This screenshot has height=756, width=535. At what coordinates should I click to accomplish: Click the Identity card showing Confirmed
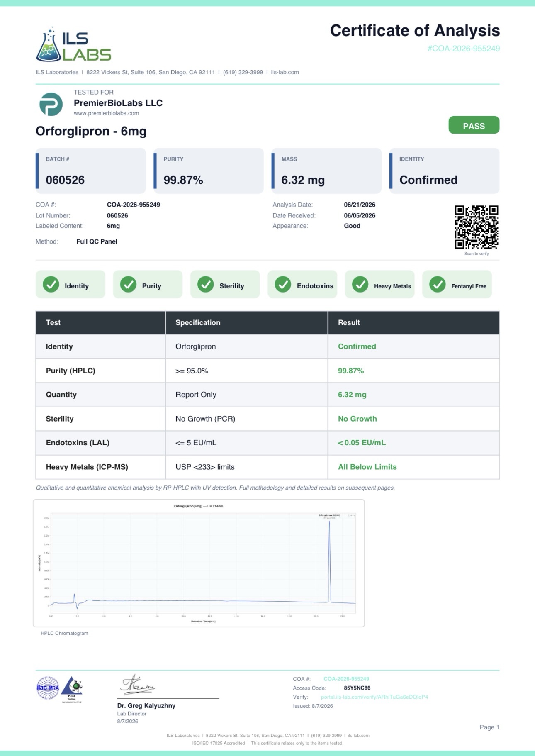(444, 171)
